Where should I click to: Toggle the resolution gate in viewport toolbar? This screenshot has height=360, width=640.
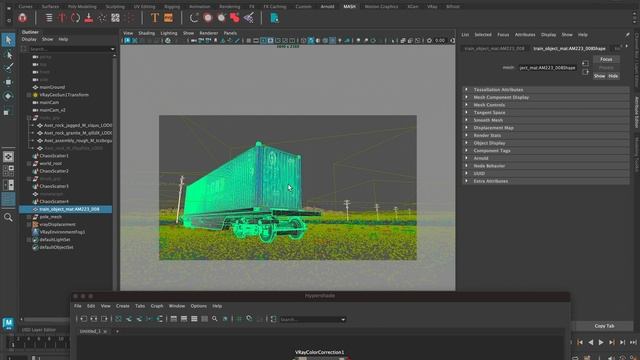[263, 40]
